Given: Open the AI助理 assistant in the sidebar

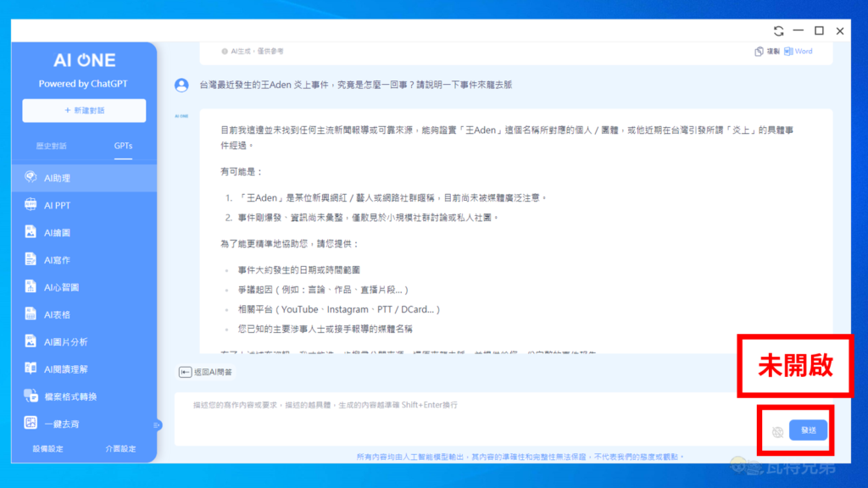Looking at the screenshot, I should [58, 178].
